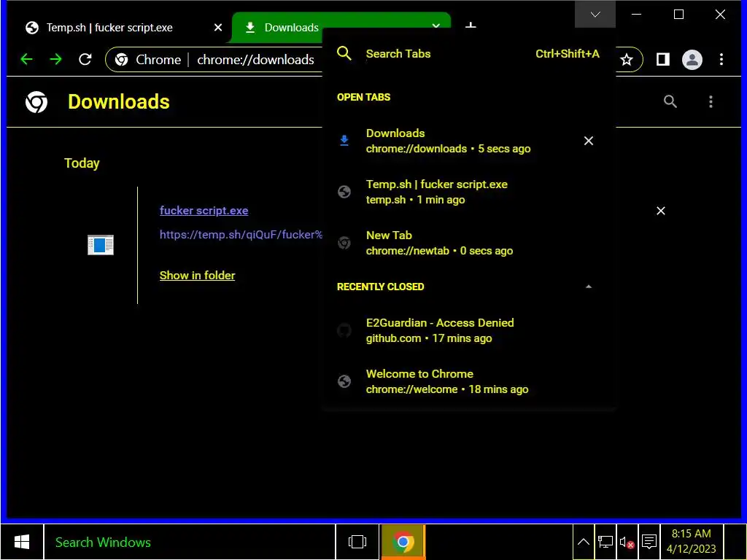Open the fucker script.exe download link
This screenshot has height=560, width=747.
click(x=204, y=211)
